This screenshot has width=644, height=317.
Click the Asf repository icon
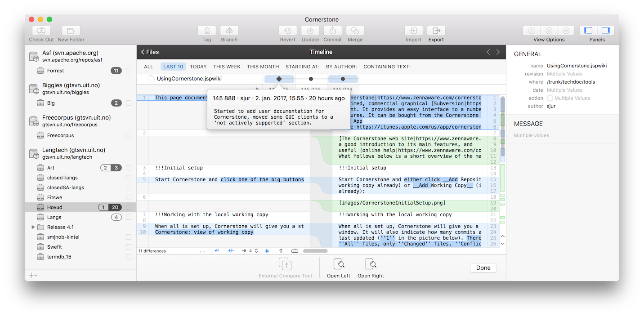coord(34,56)
